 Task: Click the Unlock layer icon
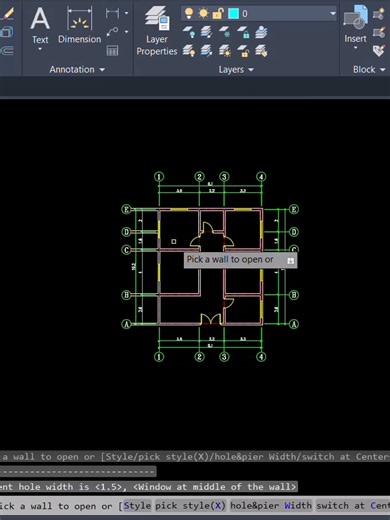tap(243, 51)
